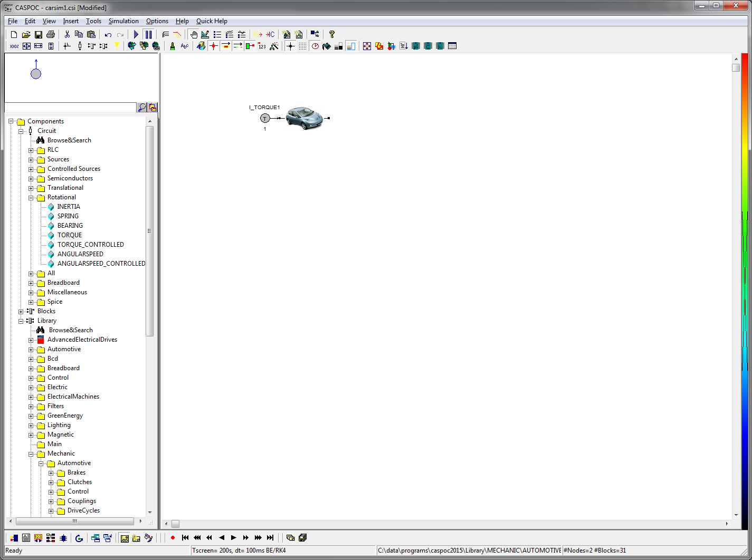Click in the component search field
Viewport: 752px width, 560px height.
point(70,108)
